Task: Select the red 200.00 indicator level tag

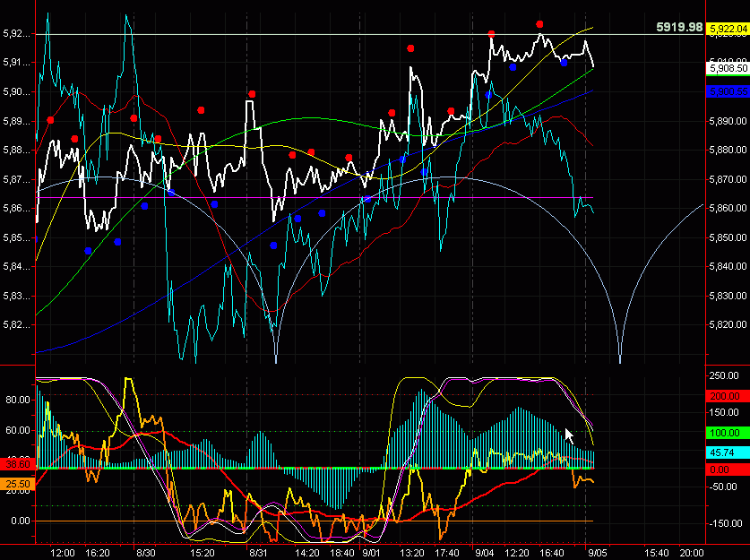Action: 728,396
